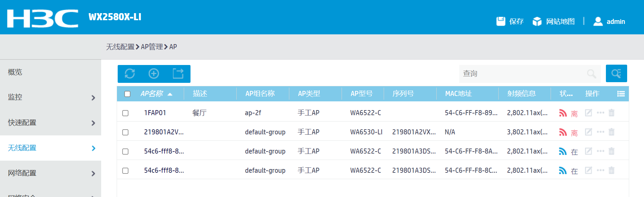Click the AP类型 column header
Viewport: 644px width, 197px height.
(309, 94)
